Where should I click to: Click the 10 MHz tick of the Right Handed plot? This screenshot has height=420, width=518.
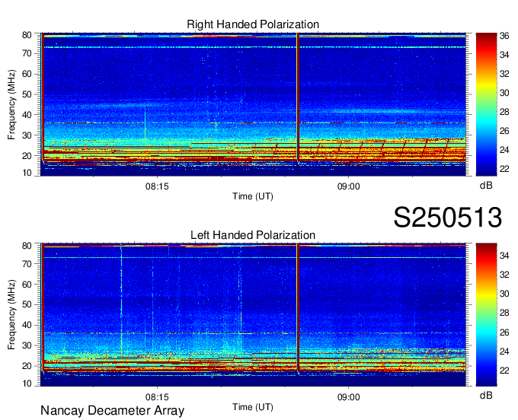tap(27, 173)
